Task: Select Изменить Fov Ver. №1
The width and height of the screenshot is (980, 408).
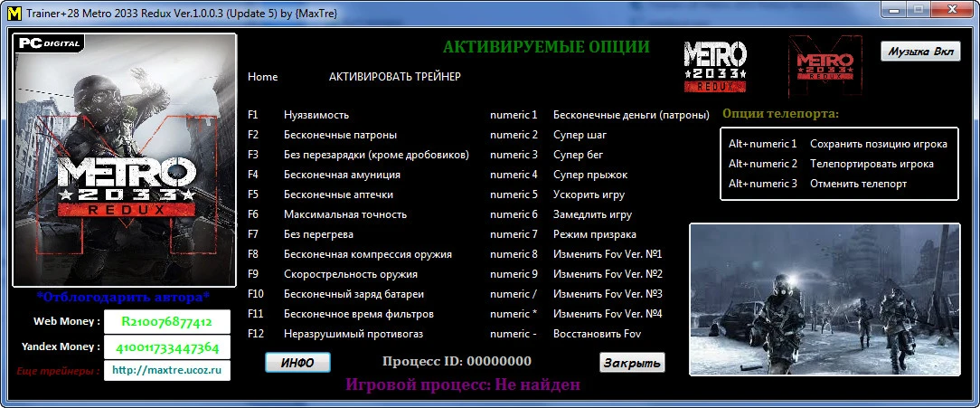Action: (x=608, y=255)
